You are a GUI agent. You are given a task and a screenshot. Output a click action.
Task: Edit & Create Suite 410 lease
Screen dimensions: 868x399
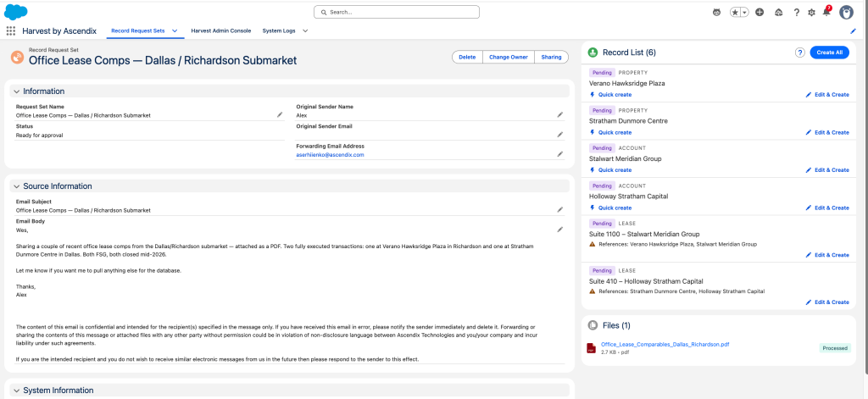coord(827,302)
